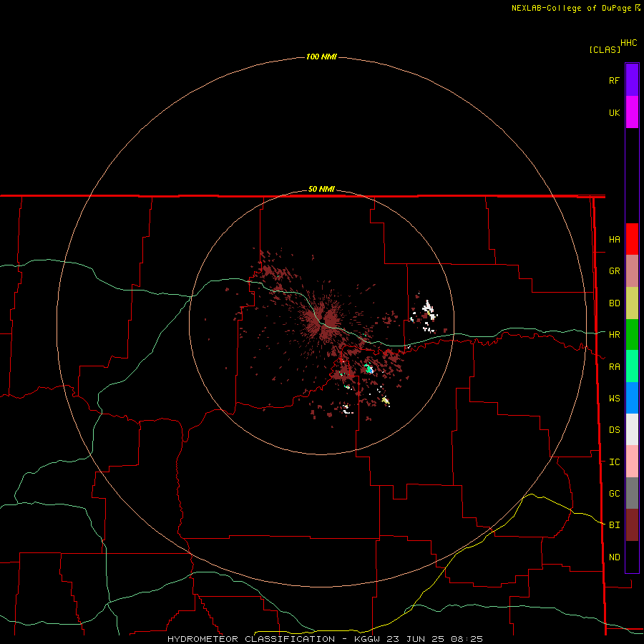This screenshot has height=644, width=644.
Task: Click the GR salmon legend color swatch
Action: coord(632,271)
